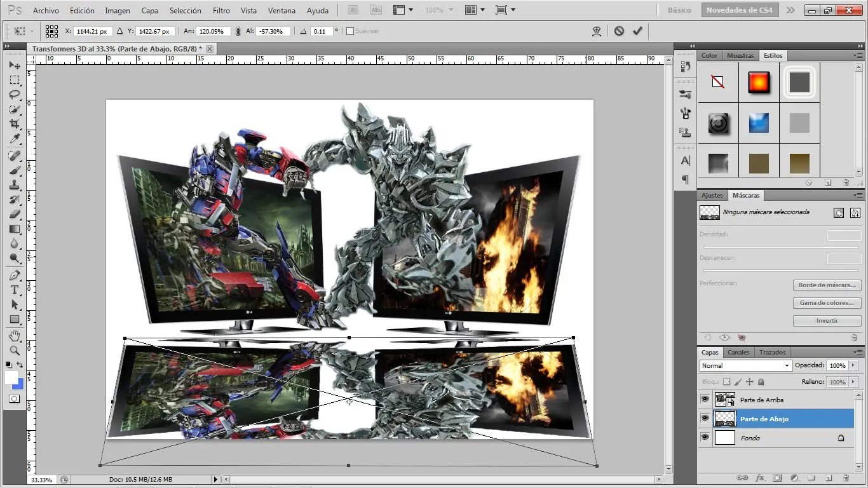Click the Gama de colores button
This screenshot has width=868, height=488.
tap(827, 303)
